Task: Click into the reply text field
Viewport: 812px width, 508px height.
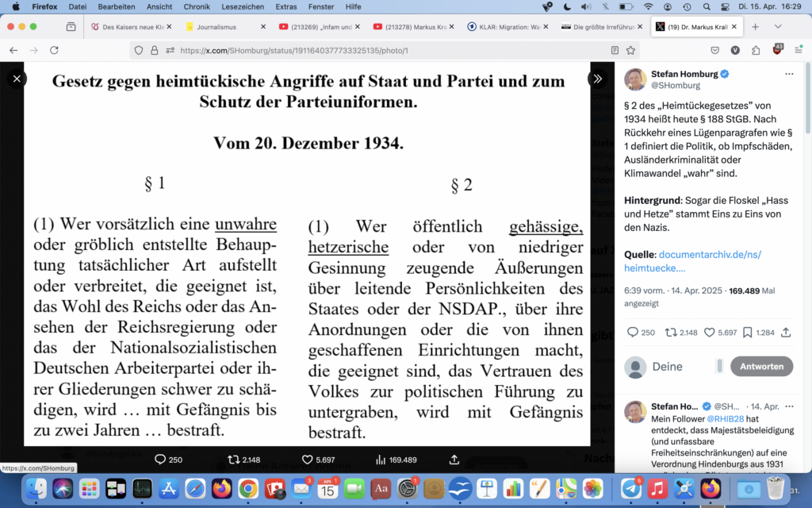Action: (682, 367)
